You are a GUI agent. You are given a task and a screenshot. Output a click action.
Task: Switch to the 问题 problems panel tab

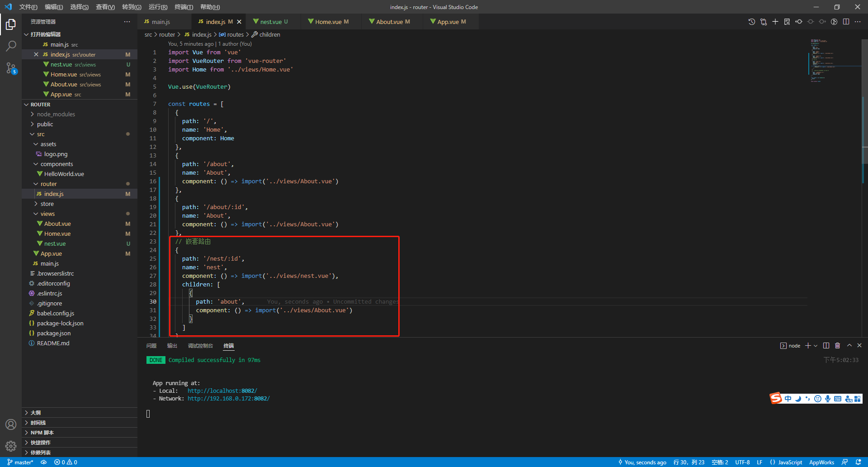(151, 346)
